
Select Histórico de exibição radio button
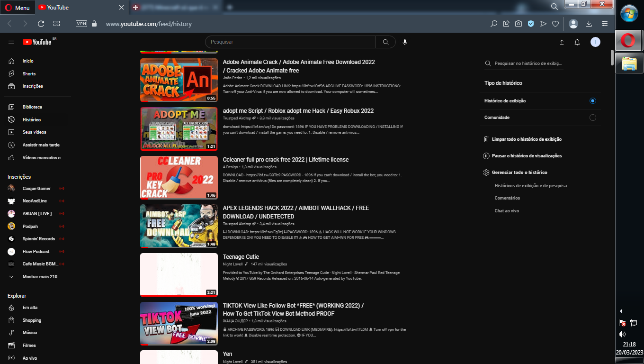click(x=593, y=101)
